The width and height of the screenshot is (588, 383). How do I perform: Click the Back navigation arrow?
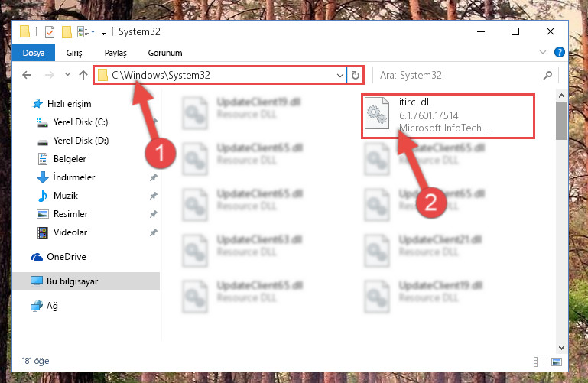click(x=27, y=75)
